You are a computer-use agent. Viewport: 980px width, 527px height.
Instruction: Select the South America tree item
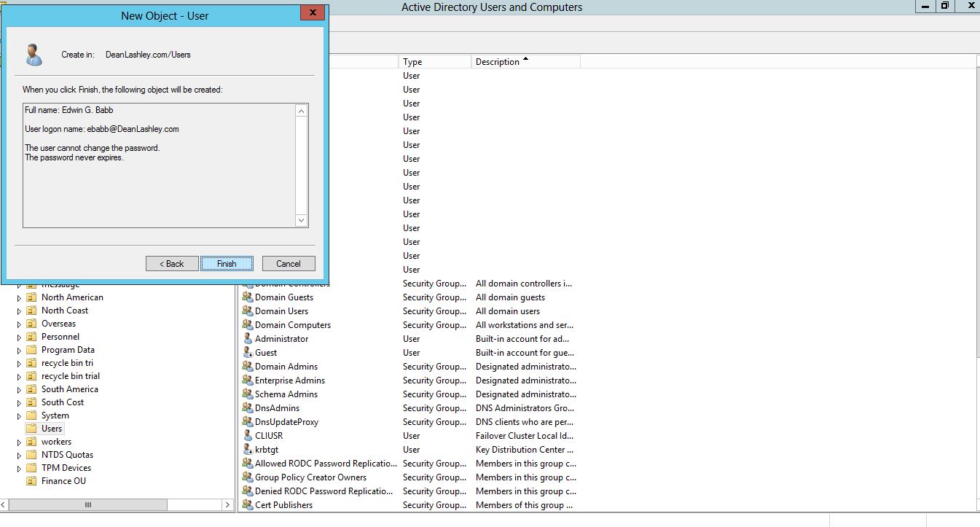69,389
